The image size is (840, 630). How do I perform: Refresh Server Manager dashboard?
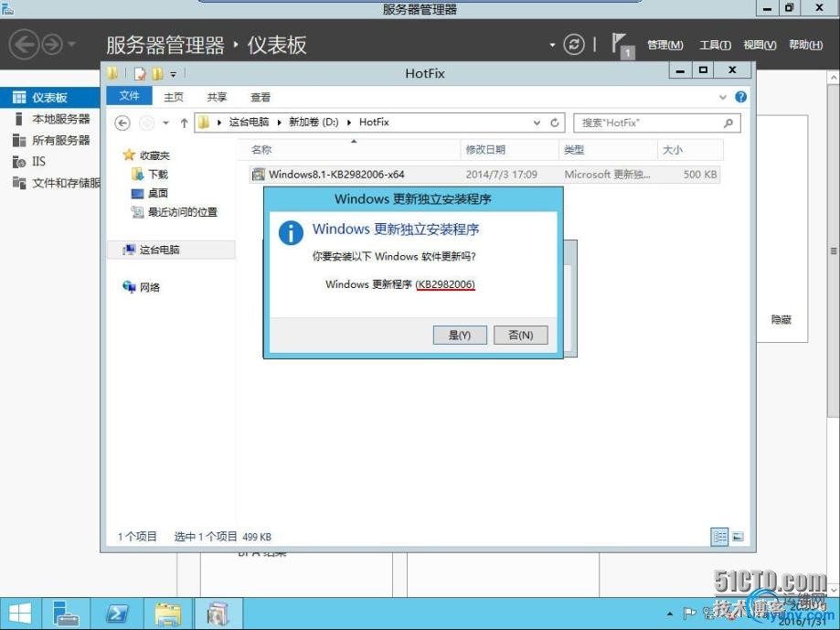point(574,45)
